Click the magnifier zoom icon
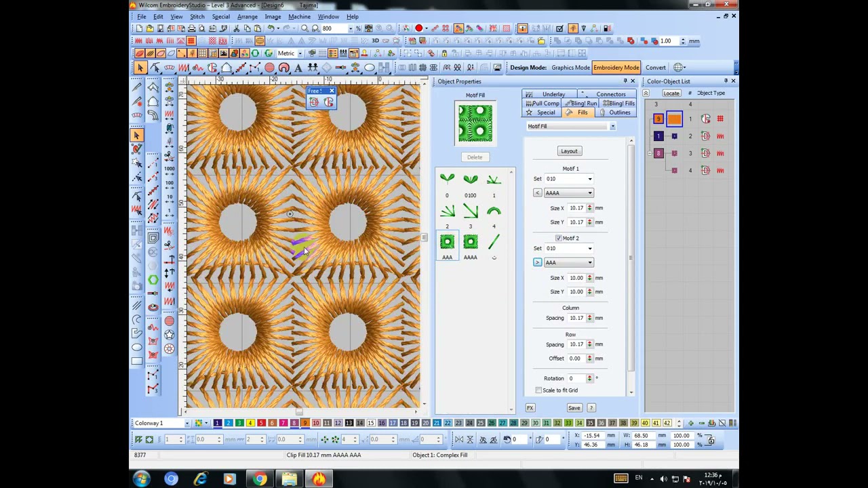Image resolution: width=868 pixels, height=488 pixels. [304, 28]
